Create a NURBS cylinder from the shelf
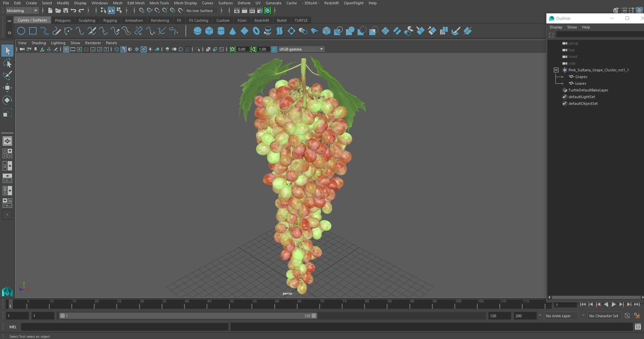The height and width of the screenshot is (339, 644). tap(221, 31)
